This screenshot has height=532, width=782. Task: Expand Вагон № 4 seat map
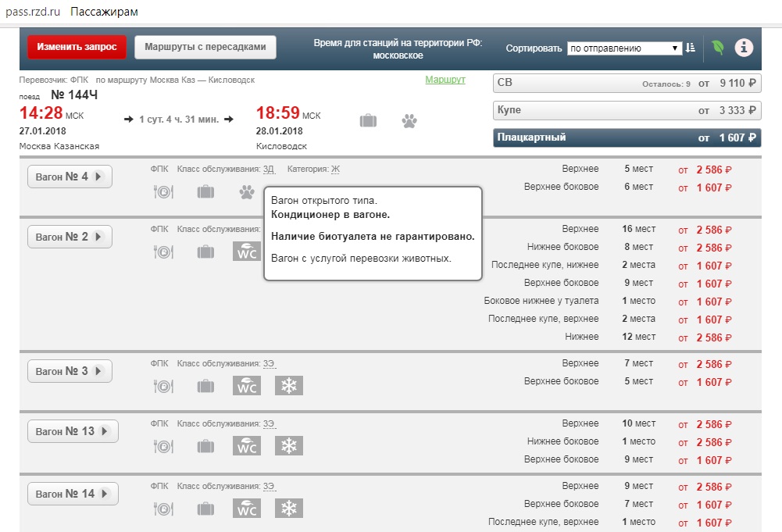tap(70, 177)
